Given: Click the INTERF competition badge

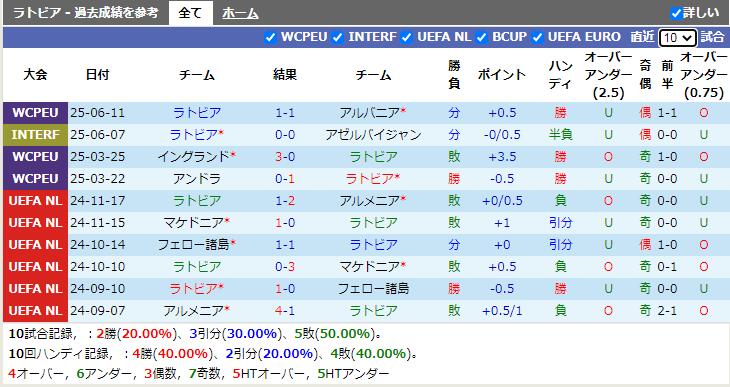Looking at the screenshot, I should coord(35,135).
